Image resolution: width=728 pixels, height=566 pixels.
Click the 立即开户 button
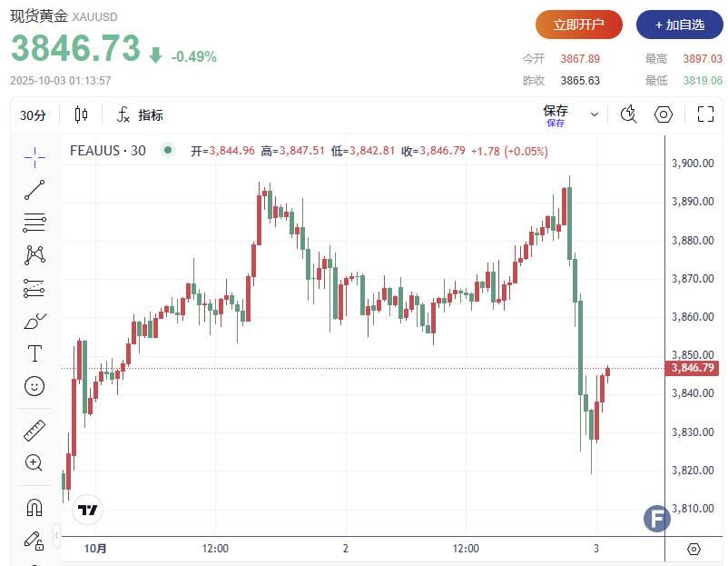coord(578,25)
